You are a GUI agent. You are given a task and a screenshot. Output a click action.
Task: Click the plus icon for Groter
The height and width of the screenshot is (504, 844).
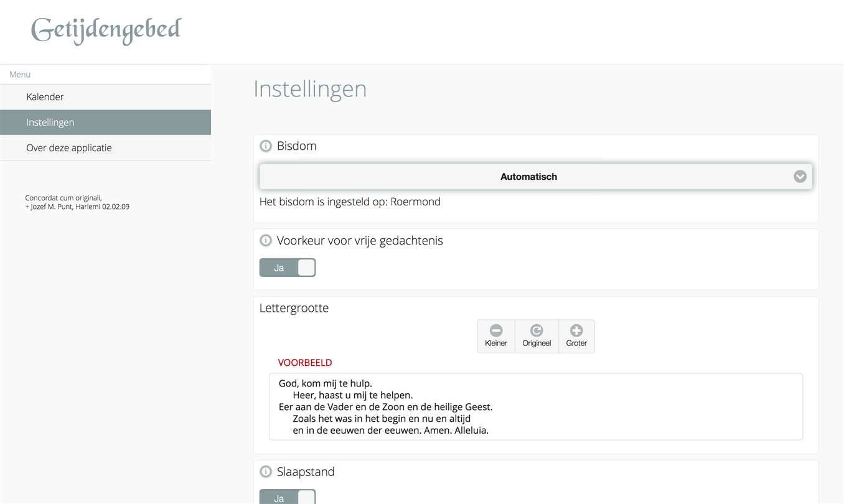tap(576, 330)
